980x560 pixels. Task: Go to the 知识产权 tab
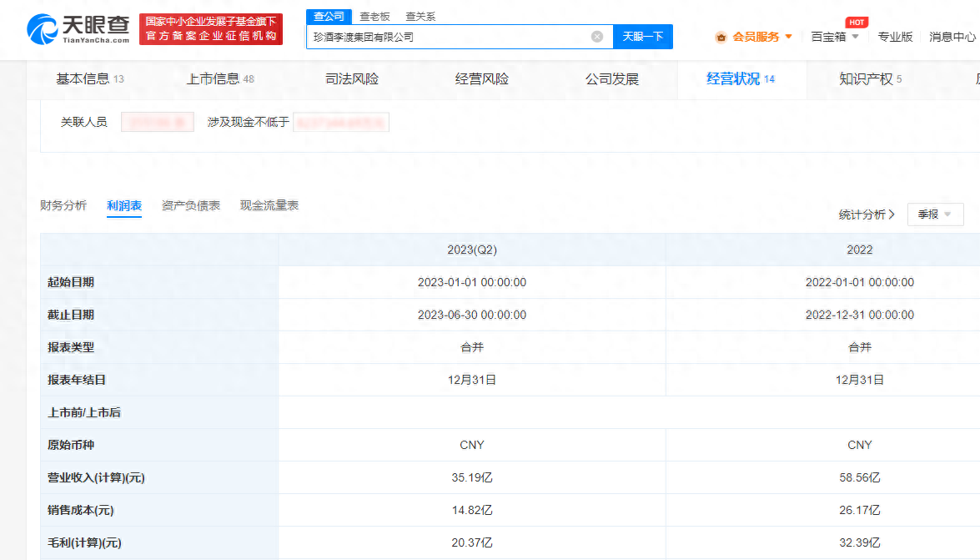pyautogui.click(x=870, y=78)
